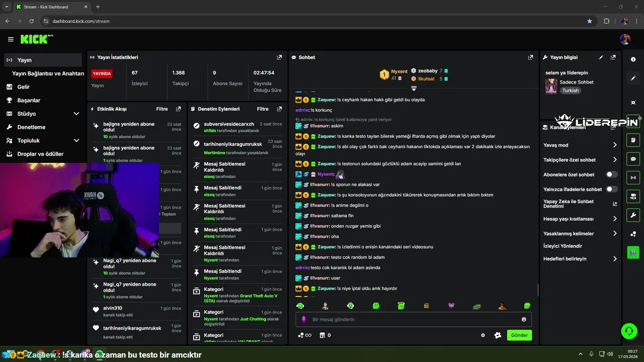Click the Sadece Sohbet category thumbnail
The image size is (644, 362).
pos(551,86)
